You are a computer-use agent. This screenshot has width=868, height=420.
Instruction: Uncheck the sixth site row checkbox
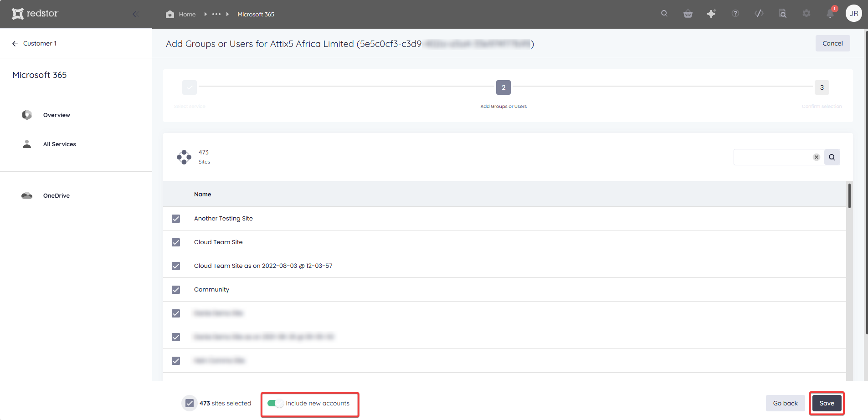(x=176, y=337)
